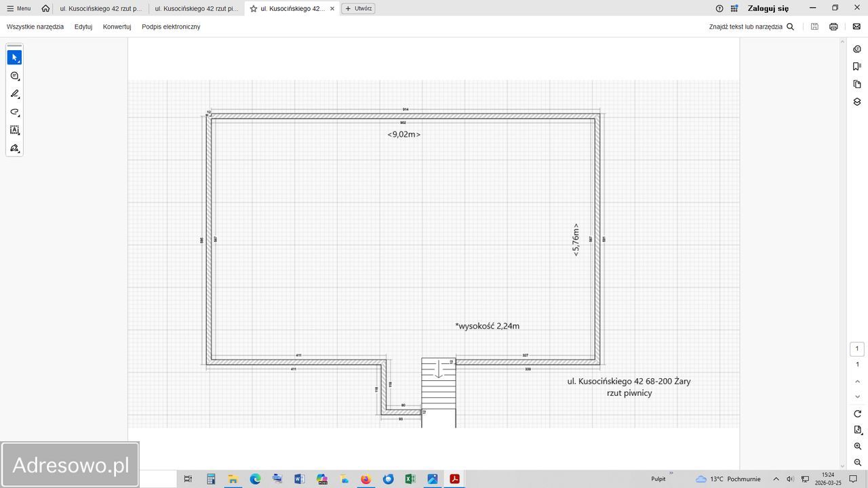Pick the freehand draw loop tool
The image size is (868, 488).
click(14, 113)
